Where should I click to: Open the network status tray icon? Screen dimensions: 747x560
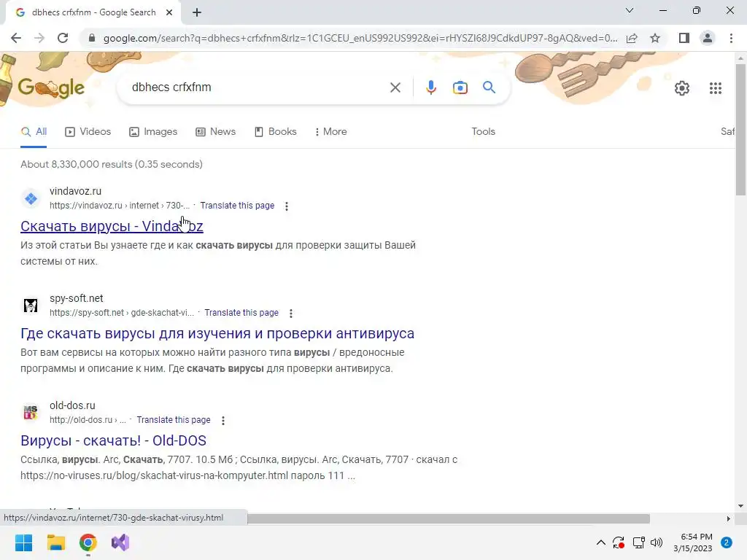coord(638,542)
